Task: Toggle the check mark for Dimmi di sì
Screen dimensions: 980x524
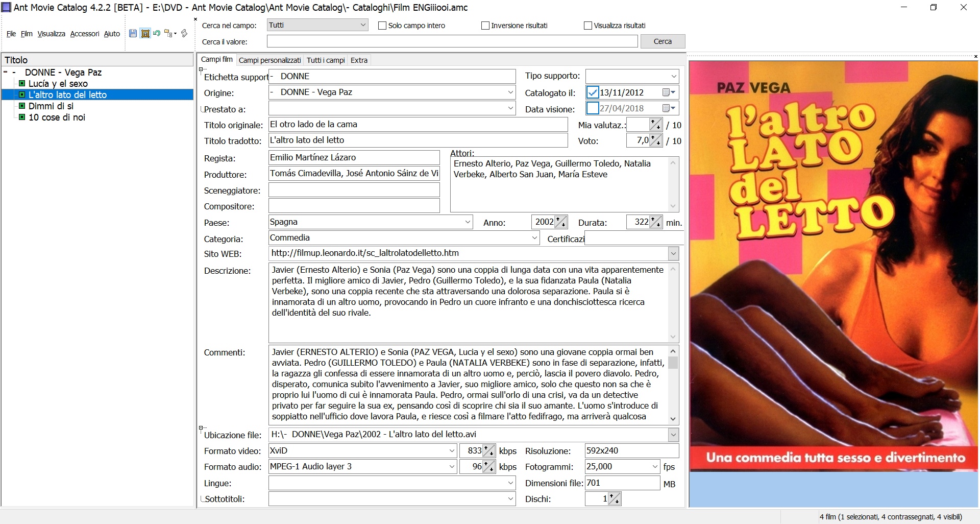Action: click(x=22, y=106)
